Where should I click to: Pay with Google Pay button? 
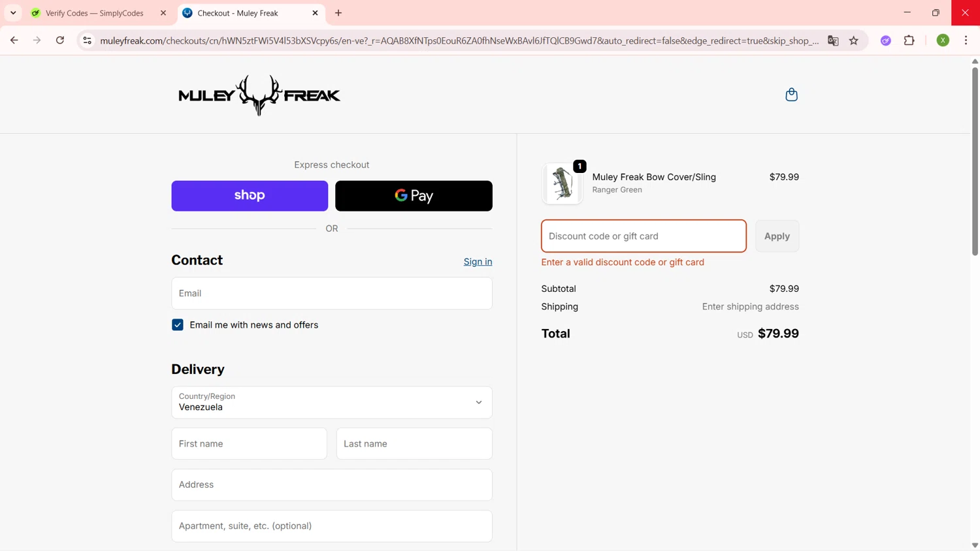414,196
